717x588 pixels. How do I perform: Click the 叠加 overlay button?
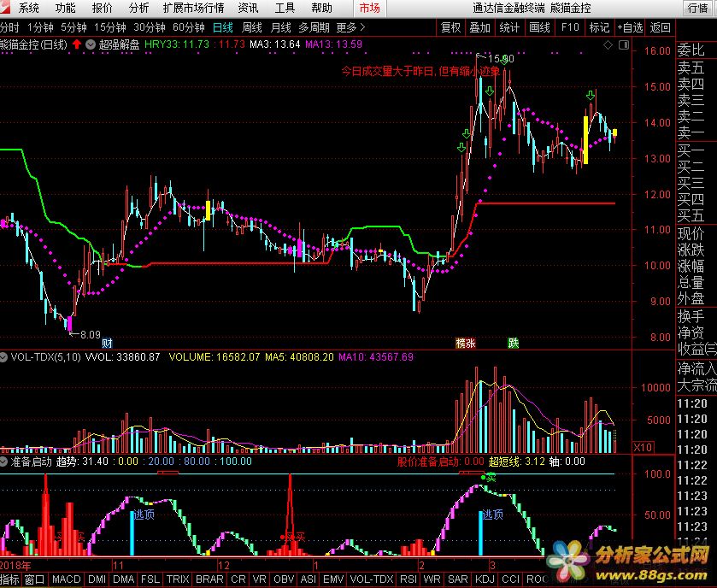pos(479,28)
